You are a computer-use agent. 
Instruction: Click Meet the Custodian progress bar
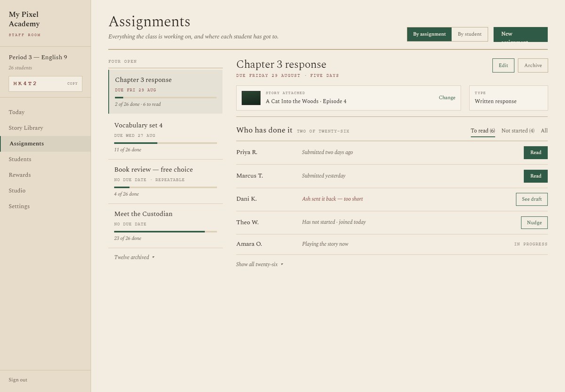coord(165,232)
